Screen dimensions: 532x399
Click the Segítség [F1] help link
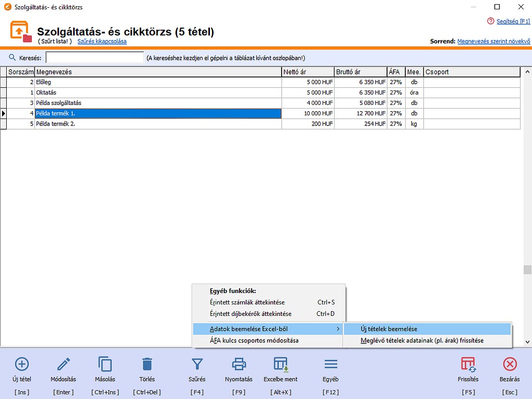point(512,21)
